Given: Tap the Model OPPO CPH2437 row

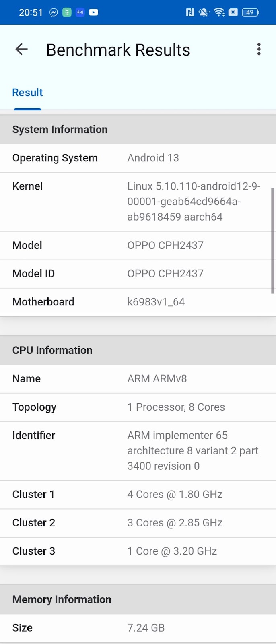Looking at the screenshot, I should [x=138, y=246].
